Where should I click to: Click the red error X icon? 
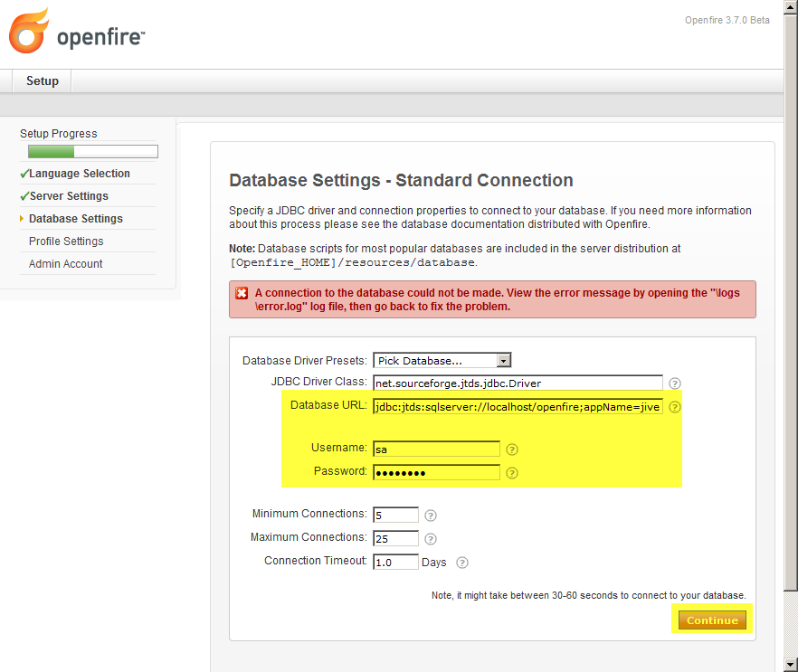[242, 294]
